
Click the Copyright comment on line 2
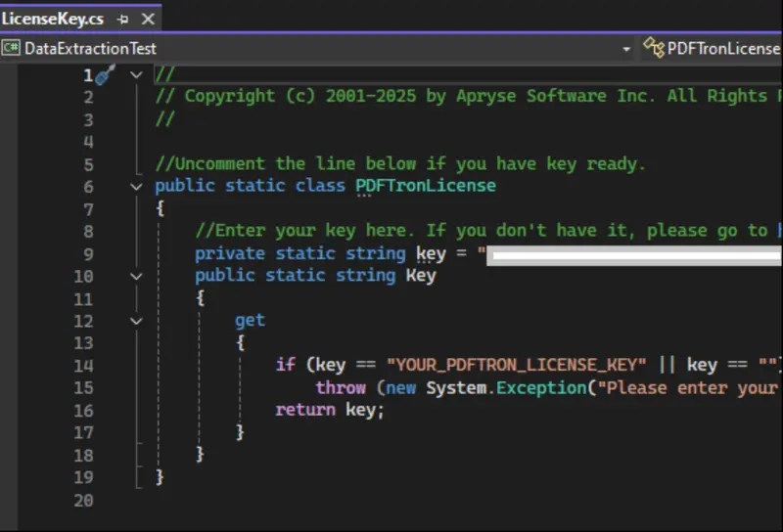point(469,96)
